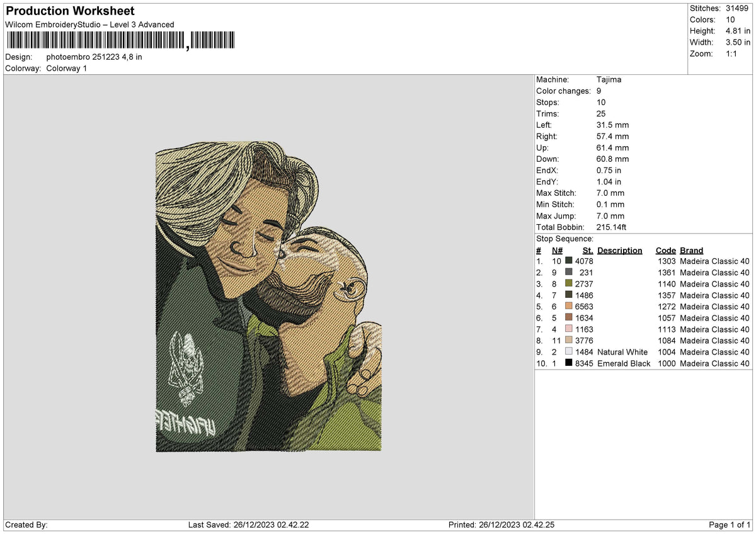The width and height of the screenshot is (756, 534).
Task: Click the barcode under the worksheet title
Action: (120, 41)
